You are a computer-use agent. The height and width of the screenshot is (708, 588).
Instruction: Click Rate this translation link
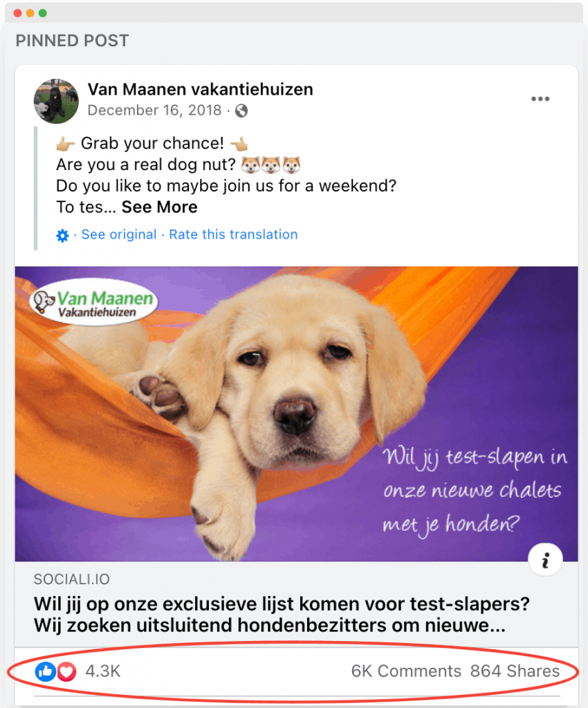[234, 234]
